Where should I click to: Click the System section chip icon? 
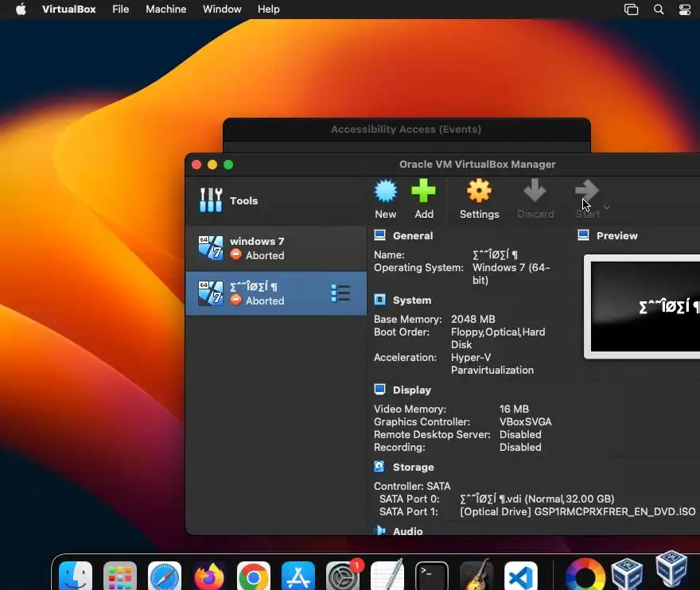(x=380, y=300)
